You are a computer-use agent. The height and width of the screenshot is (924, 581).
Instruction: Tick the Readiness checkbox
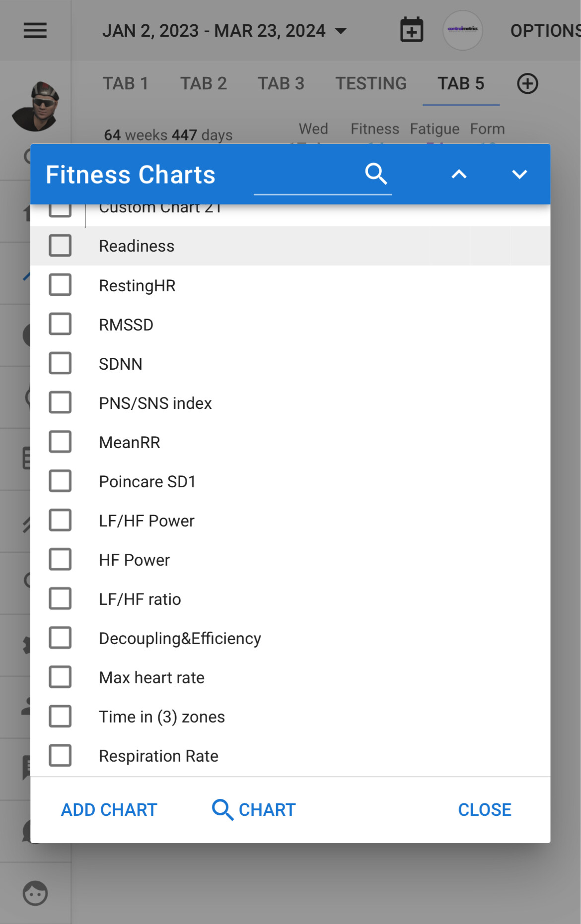60,246
